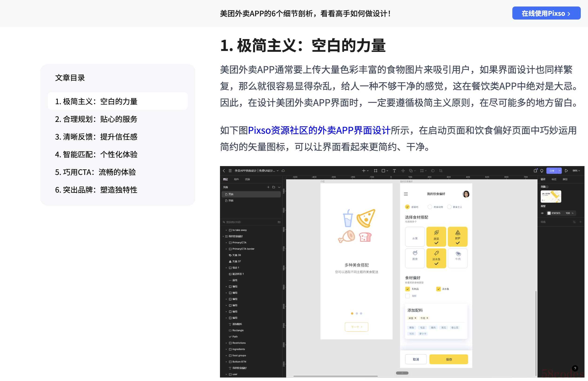Open the share button dropdown arrow
Screen dimensions: 588x381
[560, 171]
